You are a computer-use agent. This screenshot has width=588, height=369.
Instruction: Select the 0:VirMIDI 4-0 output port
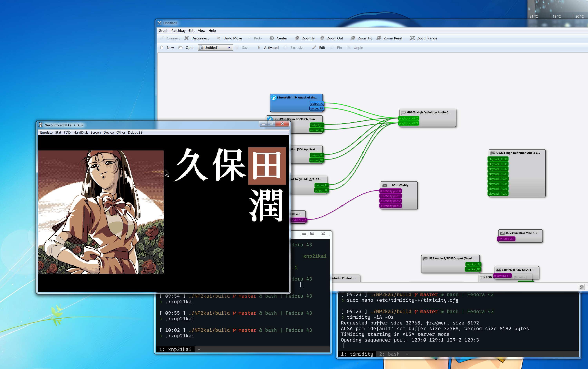[x=299, y=220]
